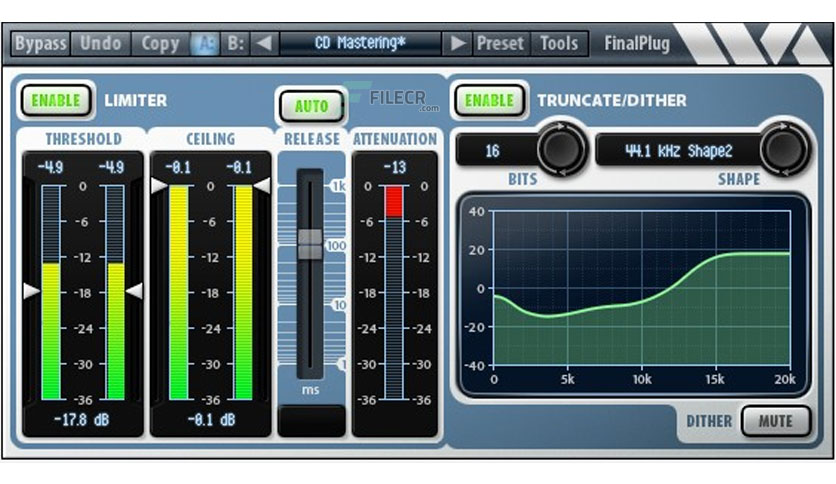Click the -17.8 dB threshold value

[82, 420]
